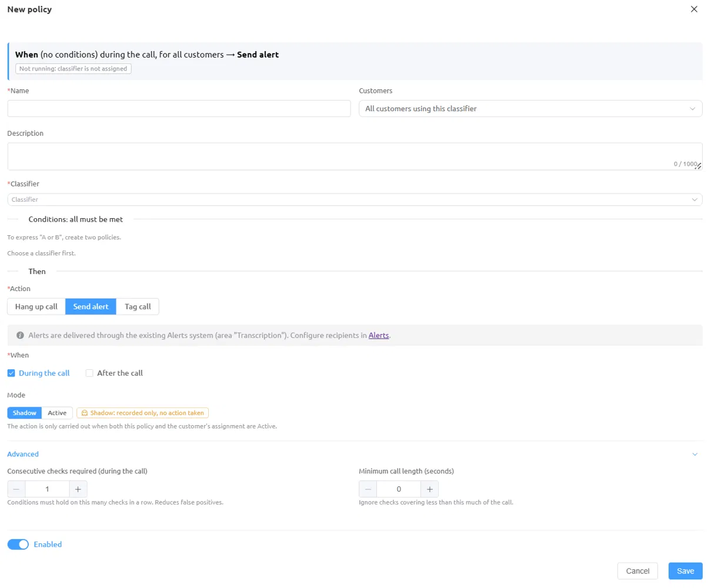Click the Cancel button
The height and width of the screenshot is (588, 708).
click(x=637, y=571)
